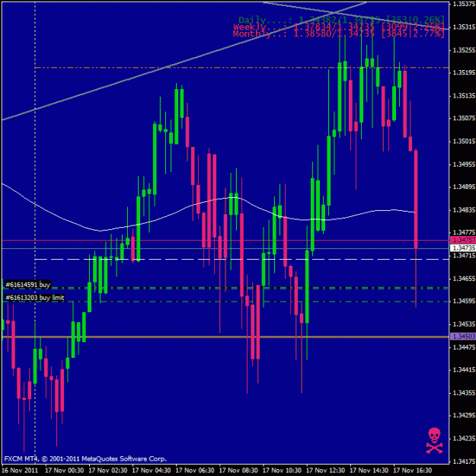476x476 pixels.
Task: Click the 1.34835 price scale value
Action: pos(464,209)
